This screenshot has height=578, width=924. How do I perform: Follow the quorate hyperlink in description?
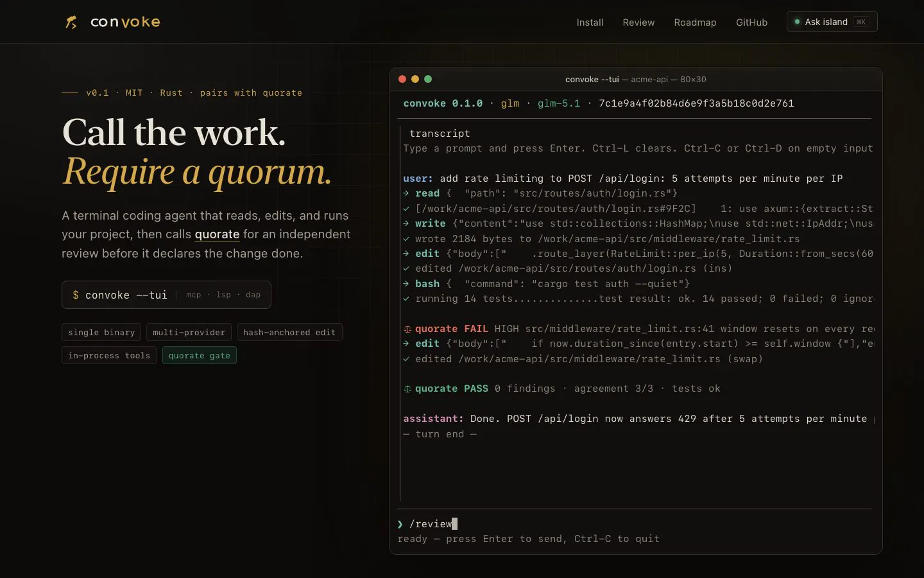217,234
